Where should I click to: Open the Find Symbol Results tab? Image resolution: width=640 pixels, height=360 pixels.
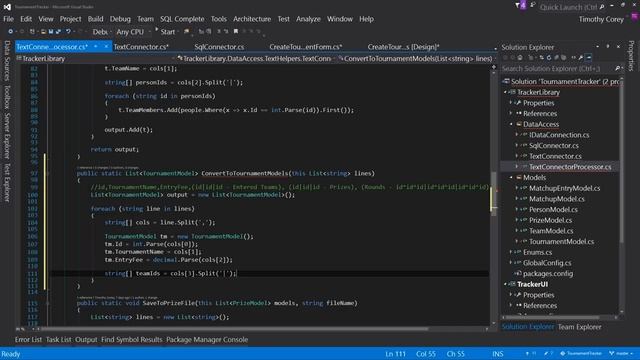coord(131,340)
